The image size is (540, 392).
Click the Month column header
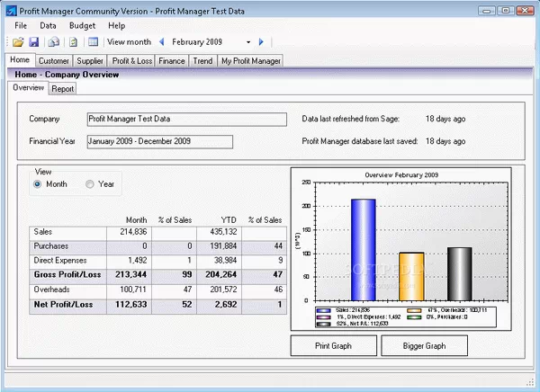pos(137,220)
